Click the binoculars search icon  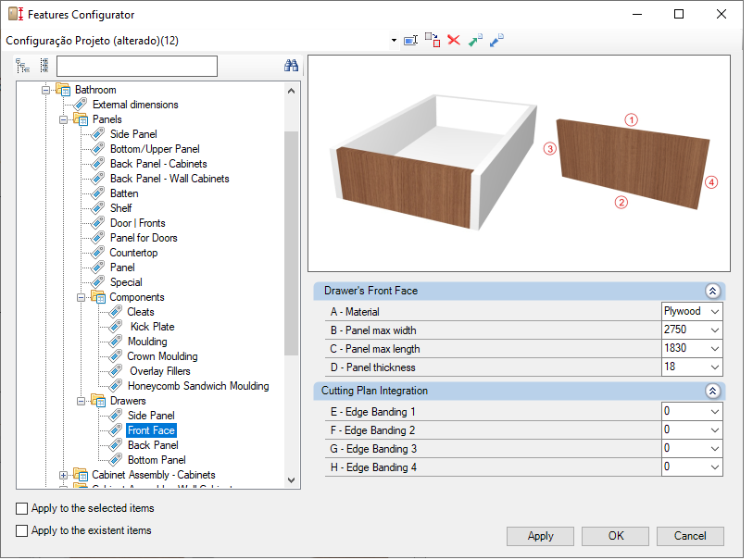[x=291, y=66]
